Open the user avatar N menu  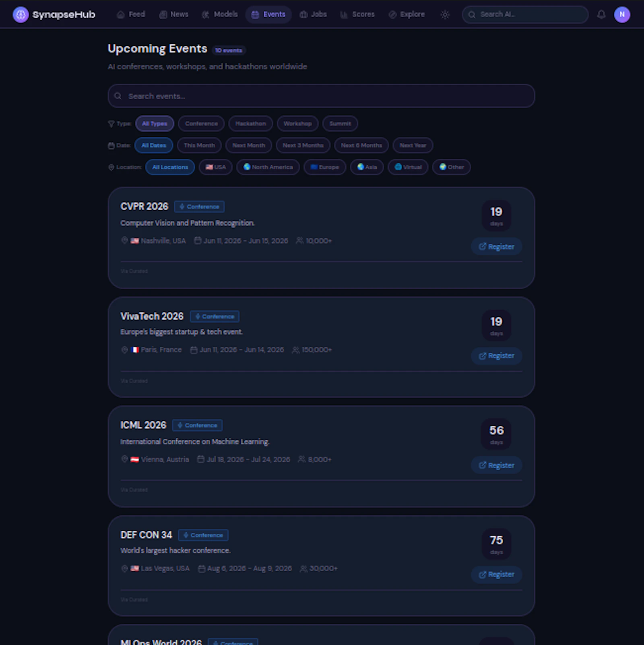(622, 14)
